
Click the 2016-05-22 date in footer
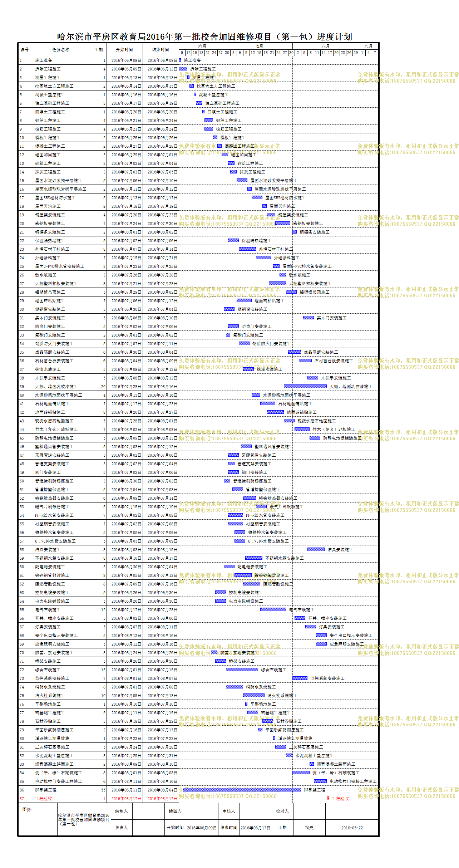click(x=352, y=828)
